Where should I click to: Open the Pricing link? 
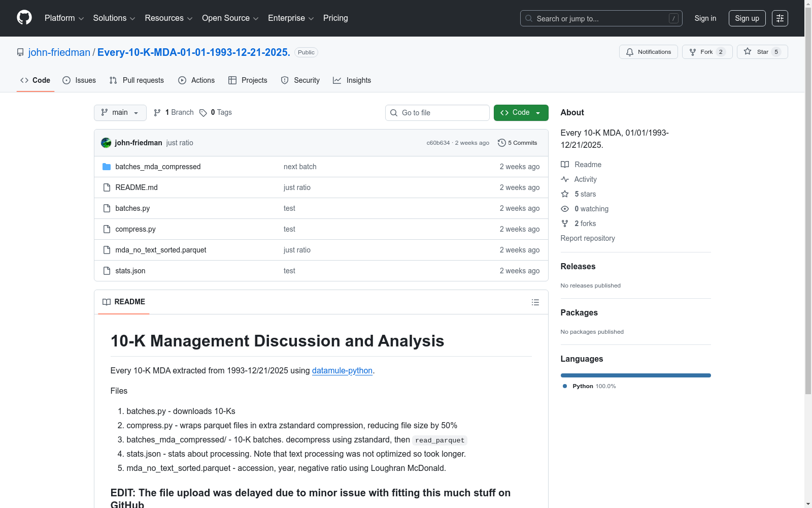pos(335,18)
